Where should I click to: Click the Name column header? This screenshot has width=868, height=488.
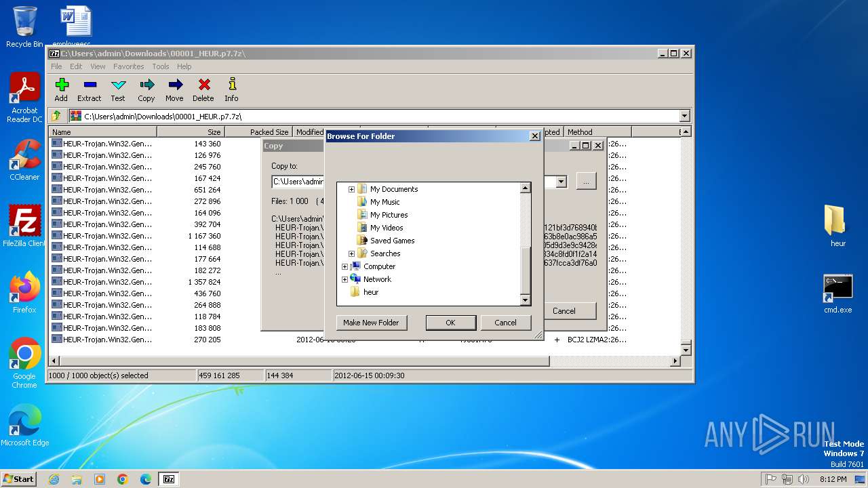(102, 132)
